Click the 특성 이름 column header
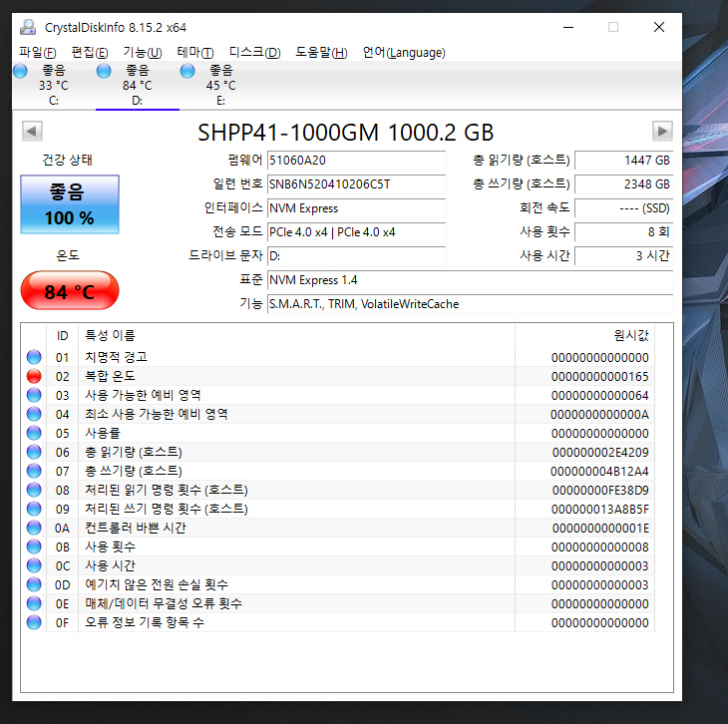Image resolution: width=728 pixels, height=724 pixels. pos(296,336)
